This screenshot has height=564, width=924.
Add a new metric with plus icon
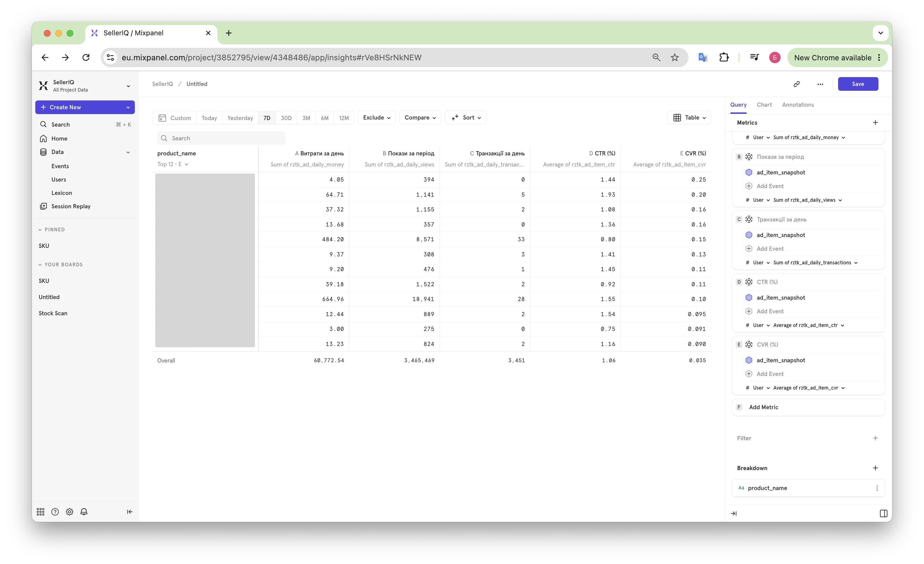(x=875, y=123)
